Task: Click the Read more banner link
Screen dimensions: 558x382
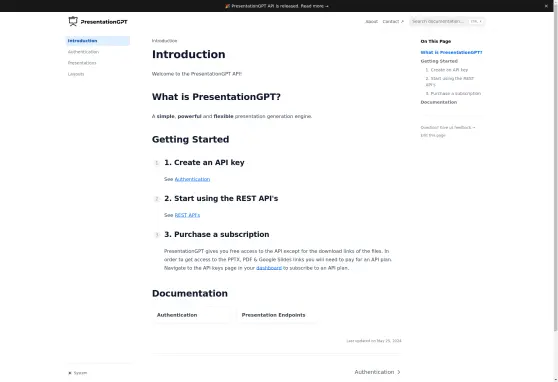Action: point(315,6)
